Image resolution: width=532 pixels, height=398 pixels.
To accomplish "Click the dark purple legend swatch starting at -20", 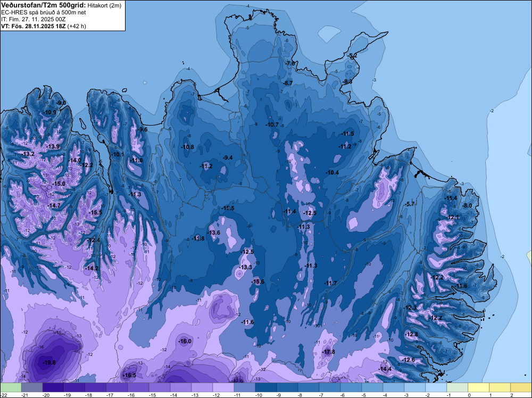I will tap(53, 387).
